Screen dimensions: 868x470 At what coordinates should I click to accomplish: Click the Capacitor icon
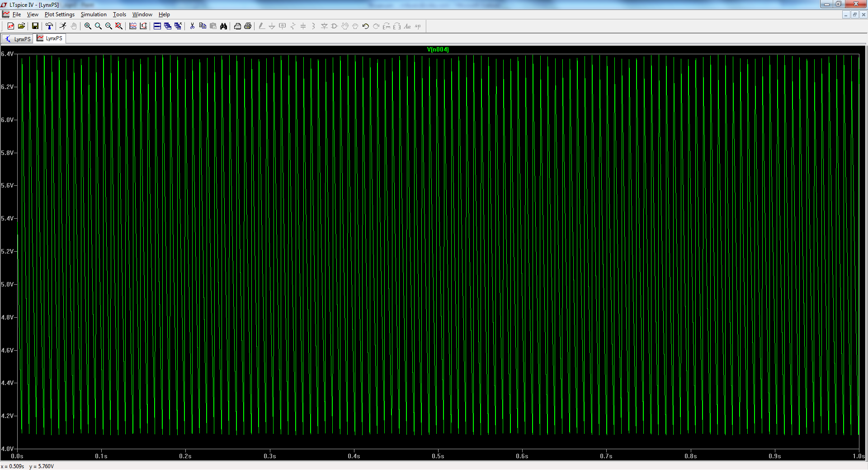coord(303,26)
